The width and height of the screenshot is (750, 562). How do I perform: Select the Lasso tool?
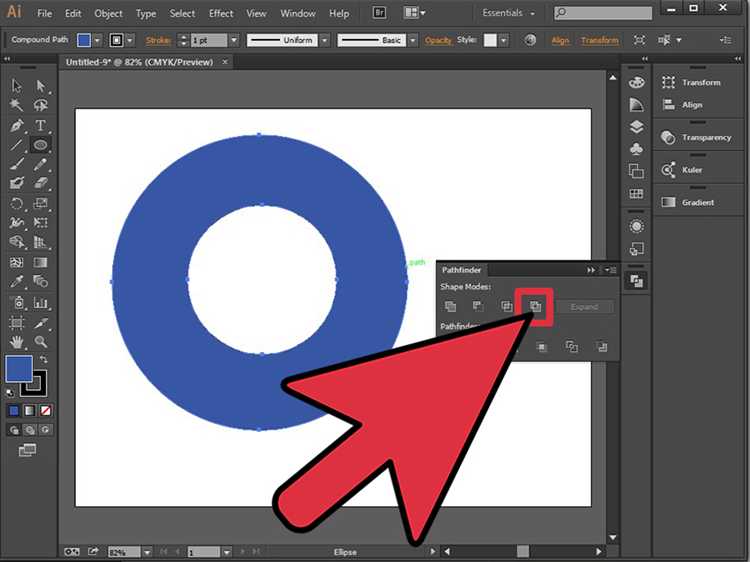click(41, 105)
